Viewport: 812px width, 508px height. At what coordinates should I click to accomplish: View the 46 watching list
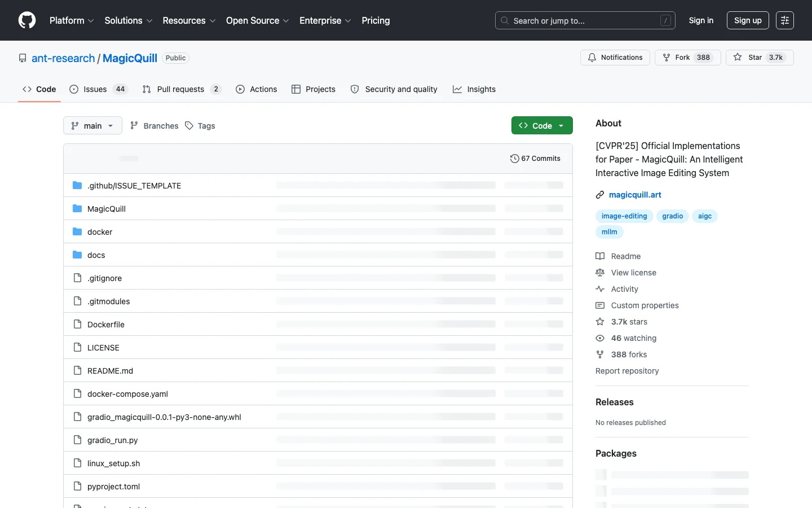626,338
